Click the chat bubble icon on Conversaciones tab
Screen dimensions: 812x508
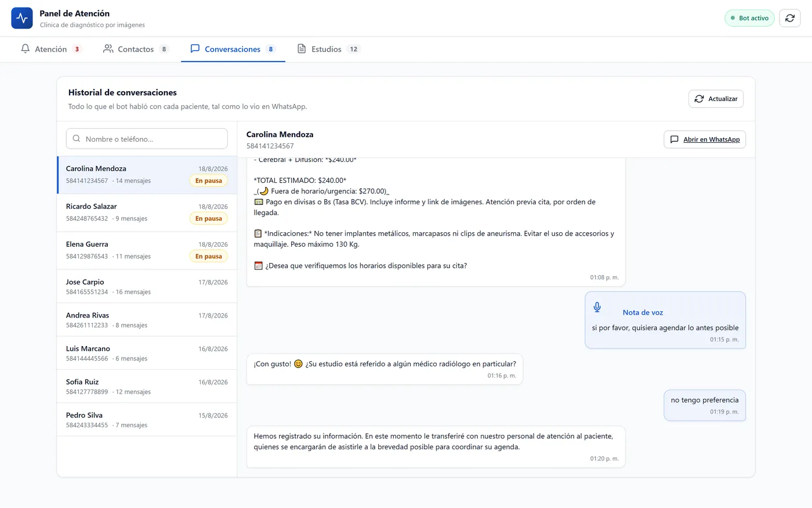pyautogui.click(x=195, y=49)
